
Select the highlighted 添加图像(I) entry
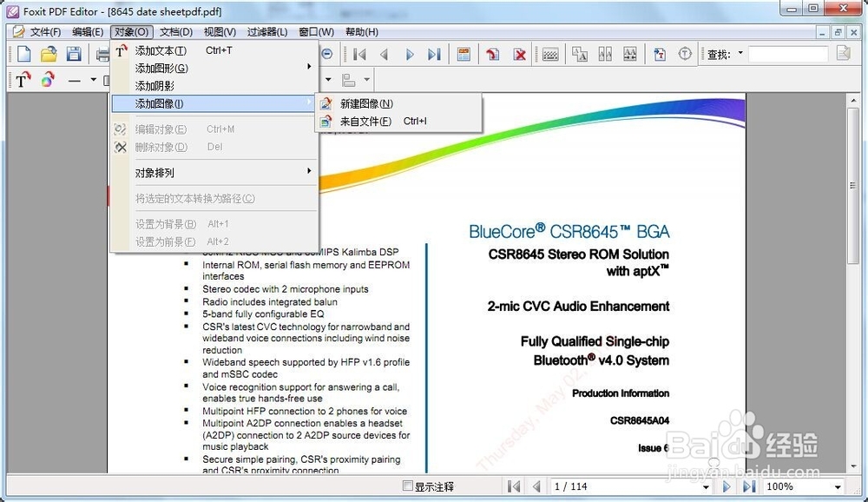(x=214, y=103)
